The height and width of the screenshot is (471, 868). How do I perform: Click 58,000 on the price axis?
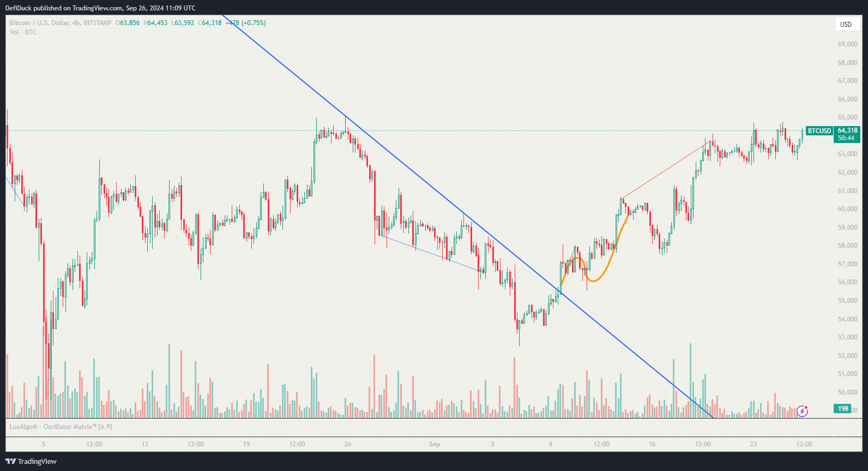847,246
